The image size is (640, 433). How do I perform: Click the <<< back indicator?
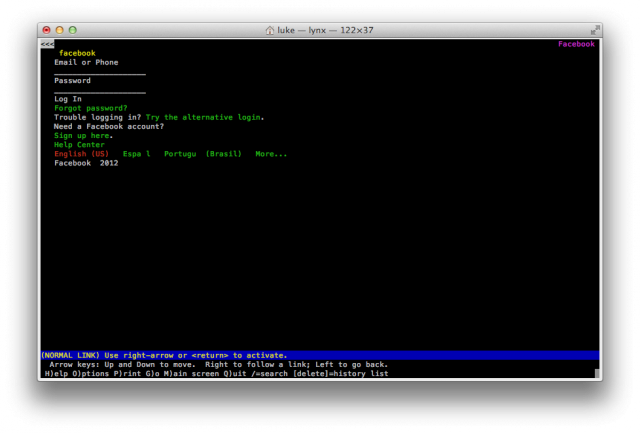47,45
